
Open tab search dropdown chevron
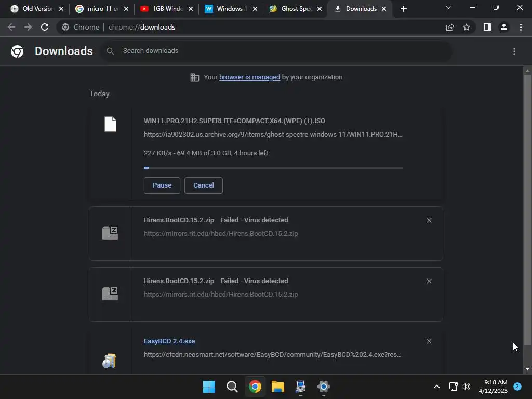point(448,7)
